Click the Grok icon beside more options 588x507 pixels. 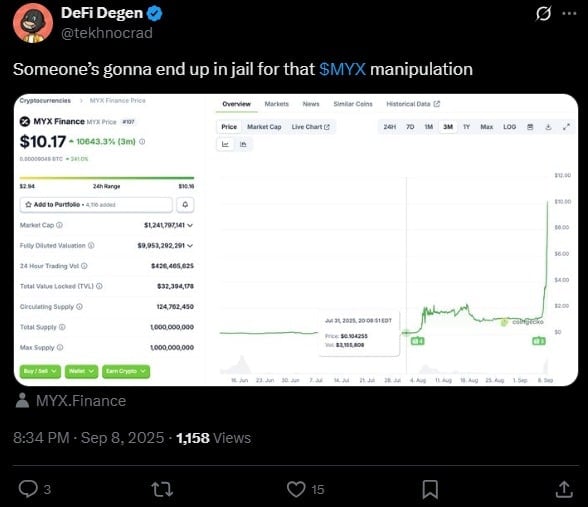[543, 14]
